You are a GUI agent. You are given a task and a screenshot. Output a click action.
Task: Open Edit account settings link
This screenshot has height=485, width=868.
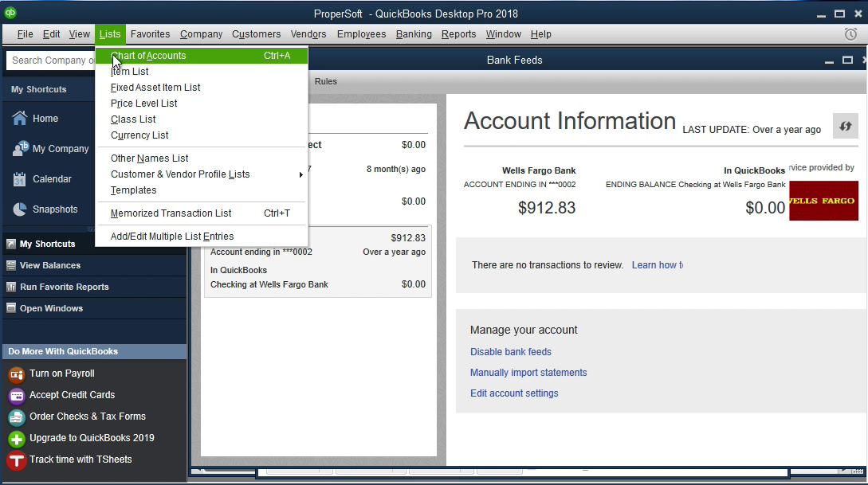pyautogui.click(x=514, y=393)
